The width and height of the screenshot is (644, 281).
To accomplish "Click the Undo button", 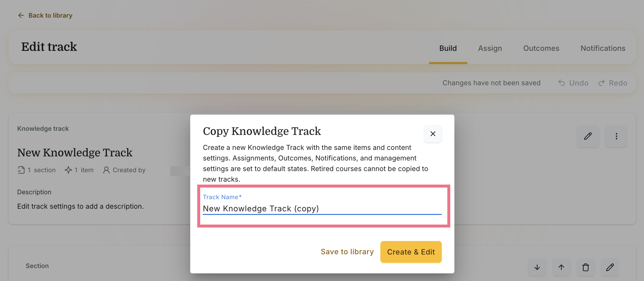I will click(573, 83).
